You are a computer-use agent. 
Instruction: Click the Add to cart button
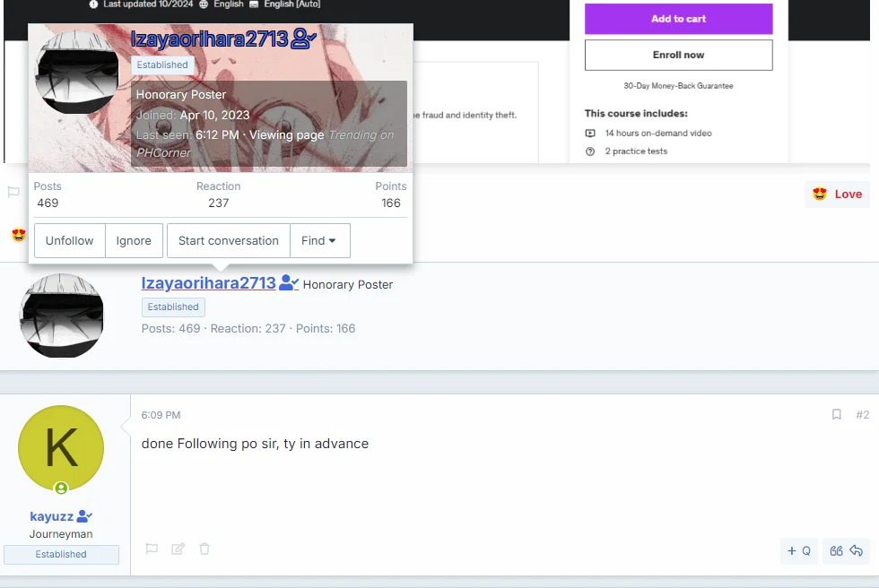[x=678, y=19]
